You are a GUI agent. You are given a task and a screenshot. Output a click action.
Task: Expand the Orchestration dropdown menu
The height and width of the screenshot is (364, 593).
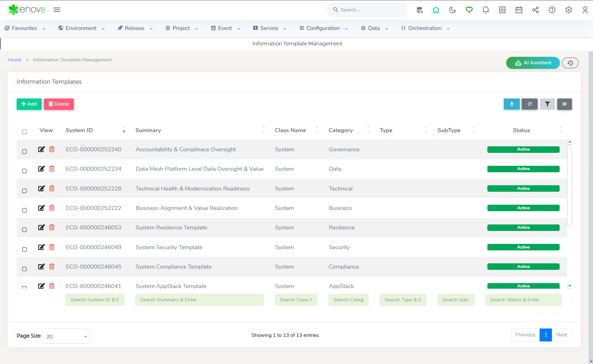[x=425, y=28]
